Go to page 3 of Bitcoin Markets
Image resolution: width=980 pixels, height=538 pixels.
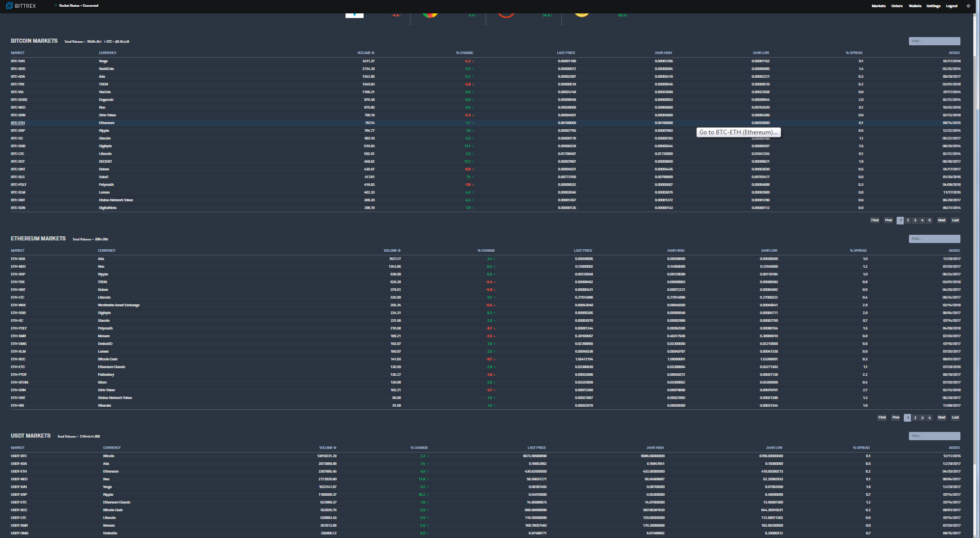click(915, 220)
